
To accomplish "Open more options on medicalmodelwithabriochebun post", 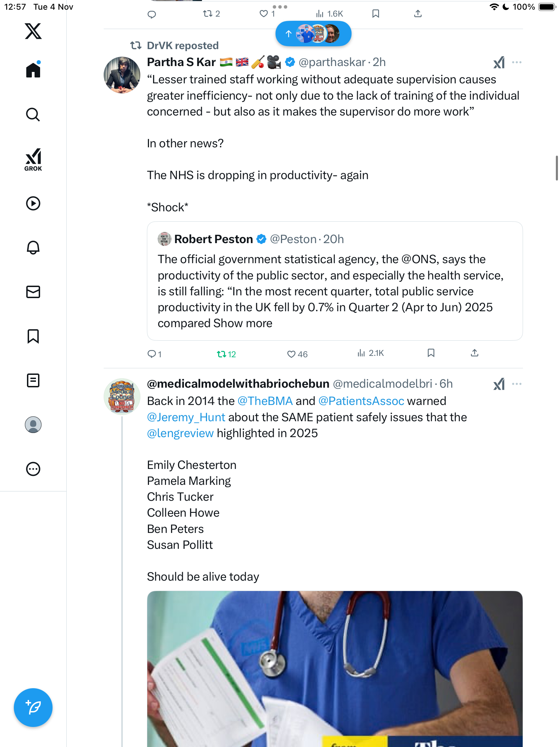I will 516,384.
